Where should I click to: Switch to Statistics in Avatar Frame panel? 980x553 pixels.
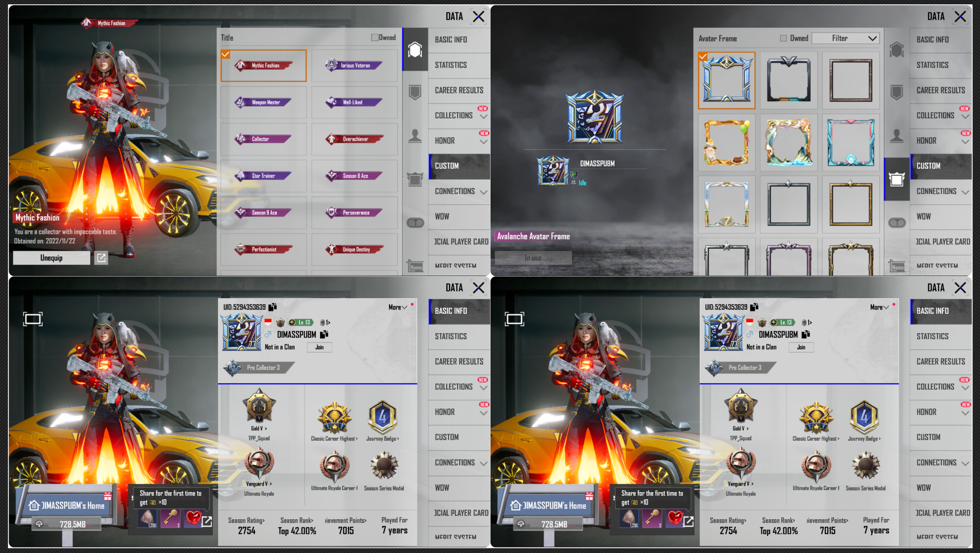pos(941,65)
